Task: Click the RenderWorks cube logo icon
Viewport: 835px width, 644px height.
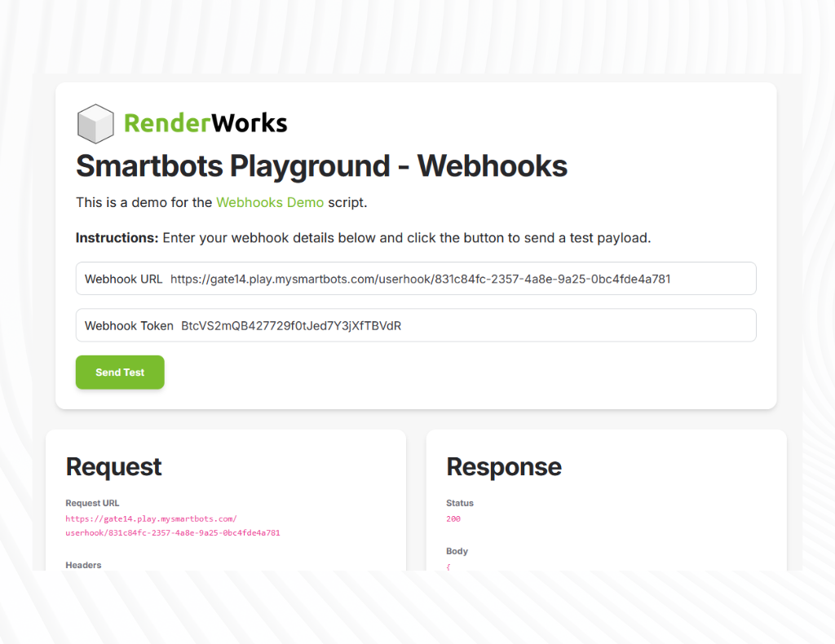Action: tap(95, 123)
